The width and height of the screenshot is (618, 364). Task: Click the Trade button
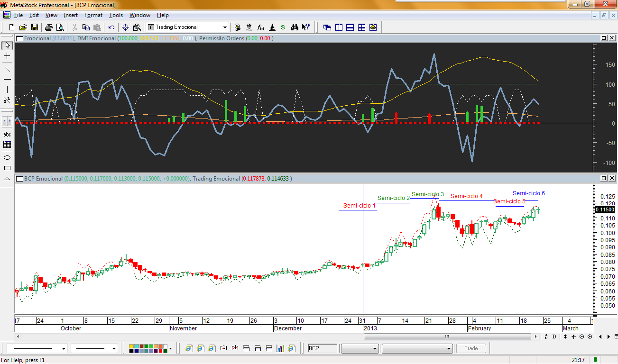471,348
